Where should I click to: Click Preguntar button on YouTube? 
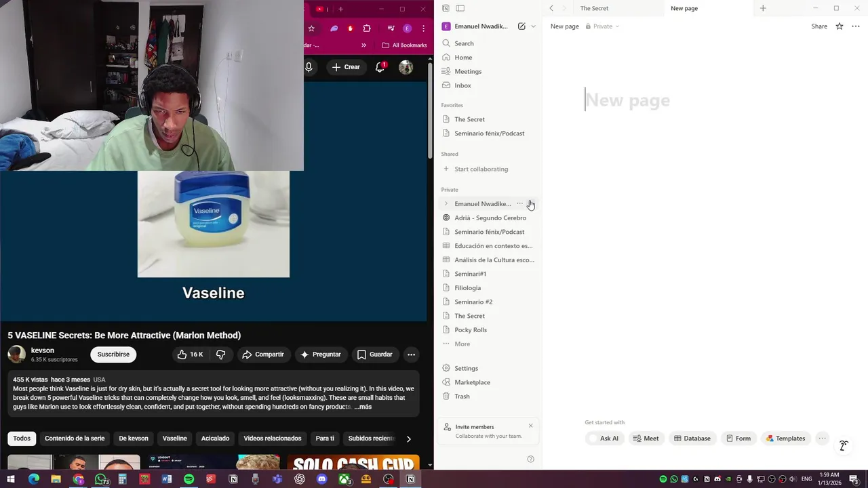point(320,354)
